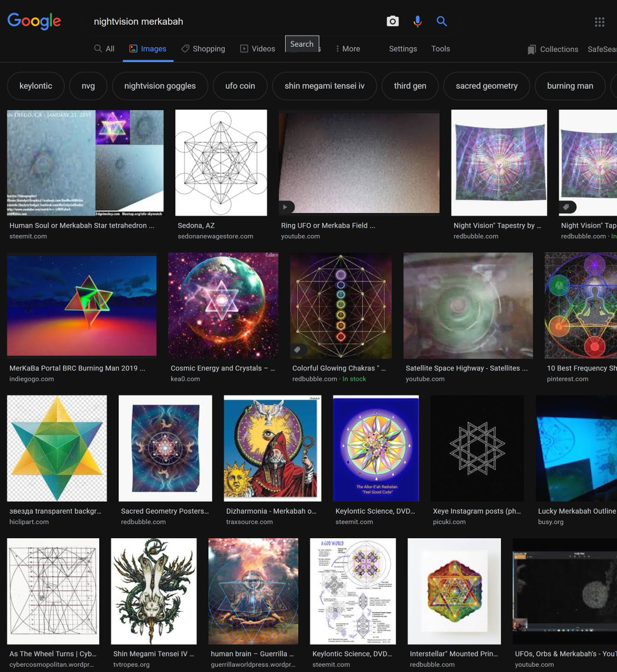
Task: Click the Google logo
Action: 34,21
